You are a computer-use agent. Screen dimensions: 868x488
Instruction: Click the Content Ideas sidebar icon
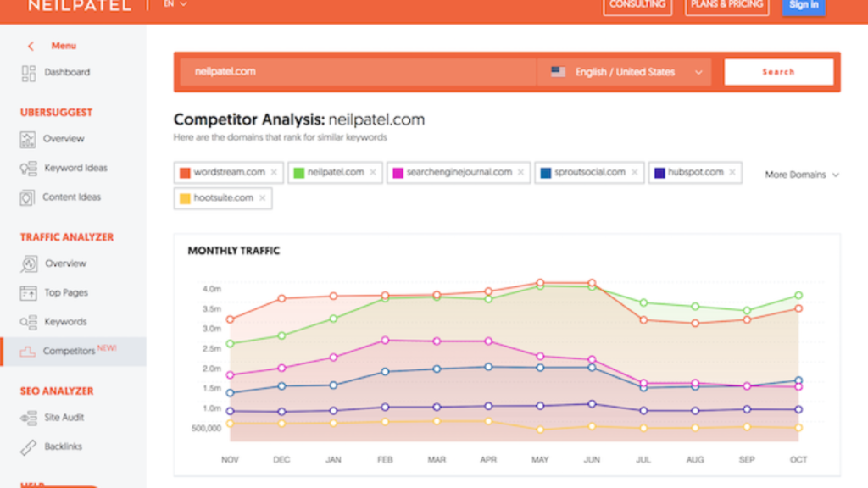[27, 197]
